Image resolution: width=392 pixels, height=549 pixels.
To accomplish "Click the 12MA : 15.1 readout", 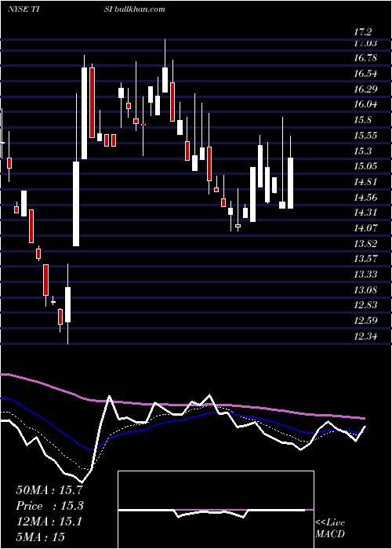I will (x=49, y=522).
